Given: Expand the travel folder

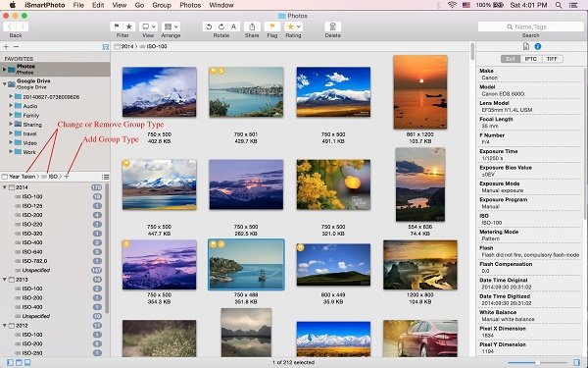Looking at the screenshot, I should pyautogui.click(x=11, y=133).
